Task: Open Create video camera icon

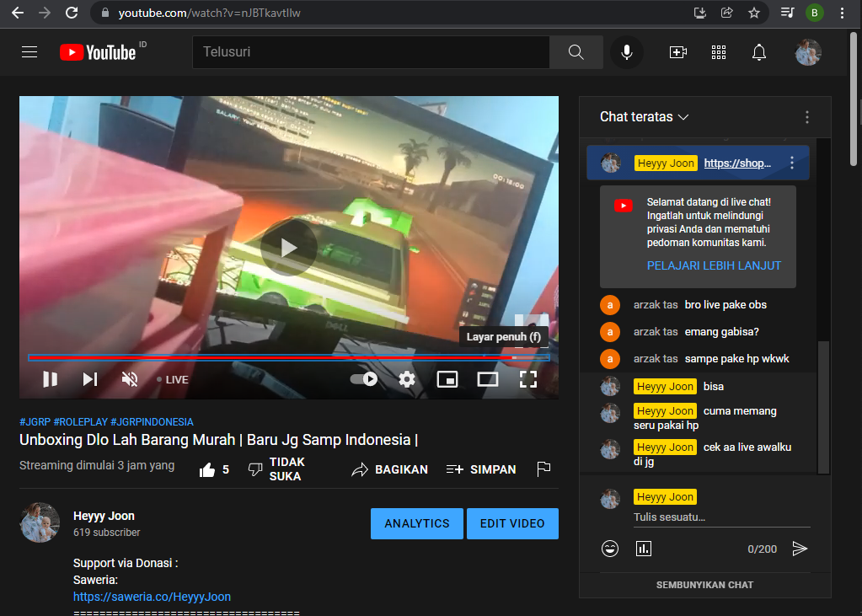Action: pyautogui.click(x=677, y=52)
